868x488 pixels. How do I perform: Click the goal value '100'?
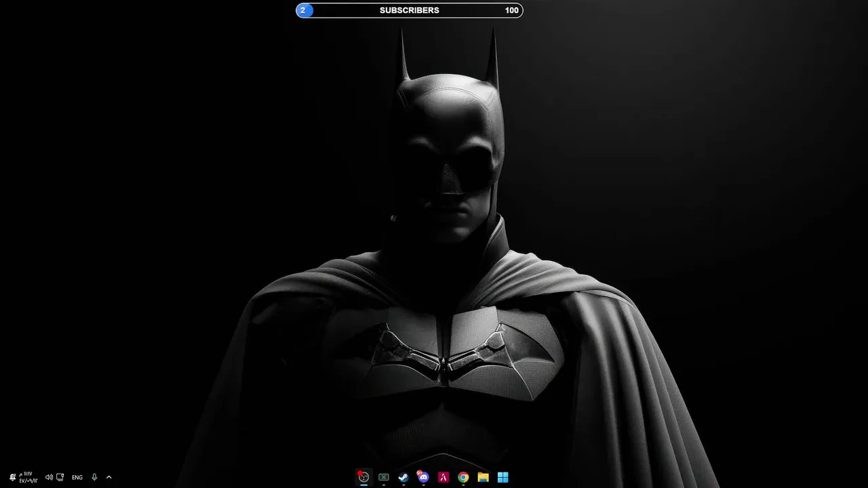click(512, 10)
